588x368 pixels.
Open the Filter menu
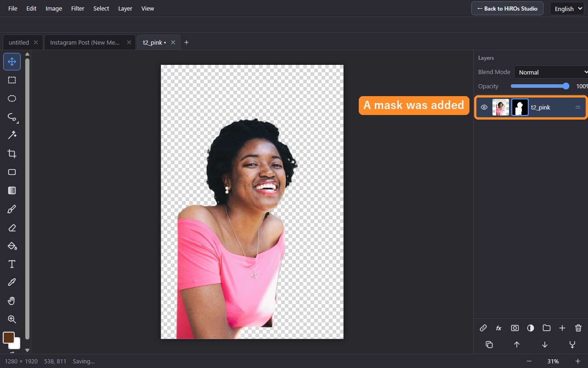coord(78,8)
